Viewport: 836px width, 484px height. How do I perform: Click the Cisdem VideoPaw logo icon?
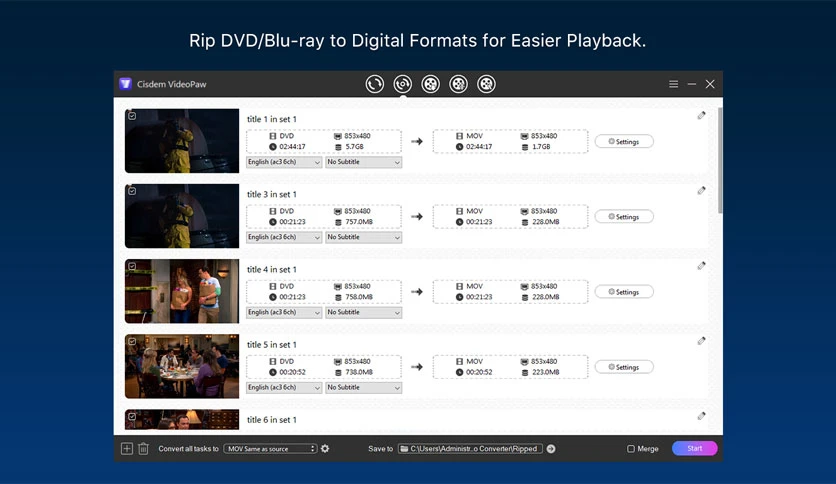click(x=125, y=84)
